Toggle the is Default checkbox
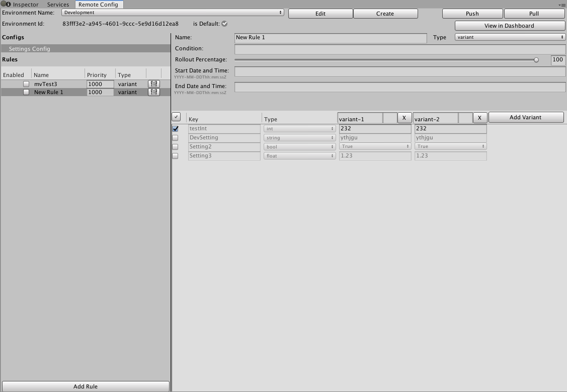567x392 pixels. pos(223,23)
